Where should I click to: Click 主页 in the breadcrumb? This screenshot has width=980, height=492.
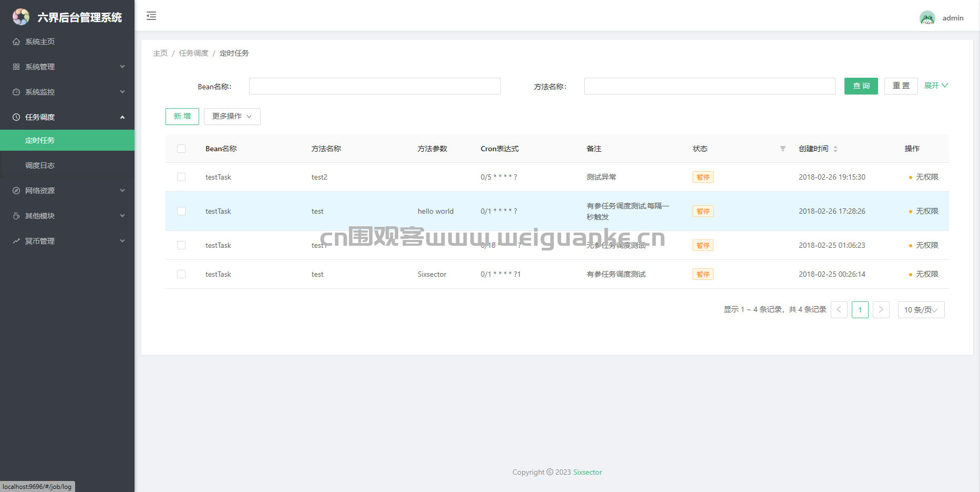coord(160,53)
